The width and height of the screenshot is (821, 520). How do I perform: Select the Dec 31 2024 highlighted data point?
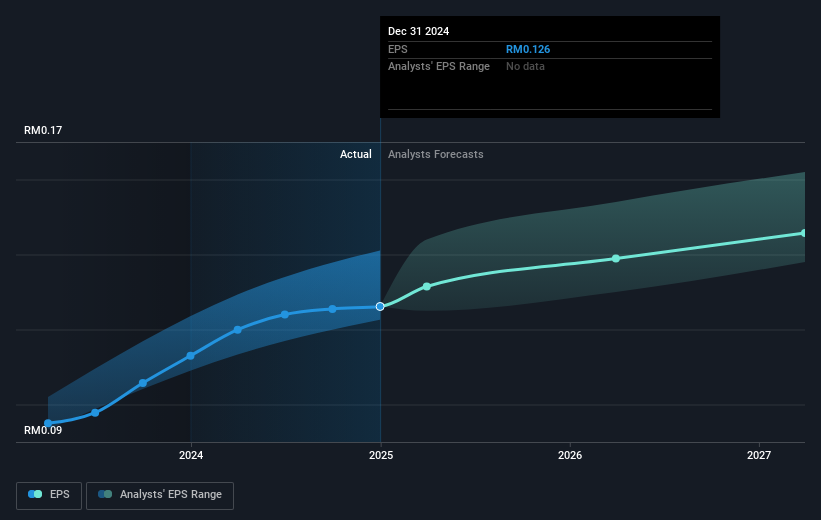point(380,306)
